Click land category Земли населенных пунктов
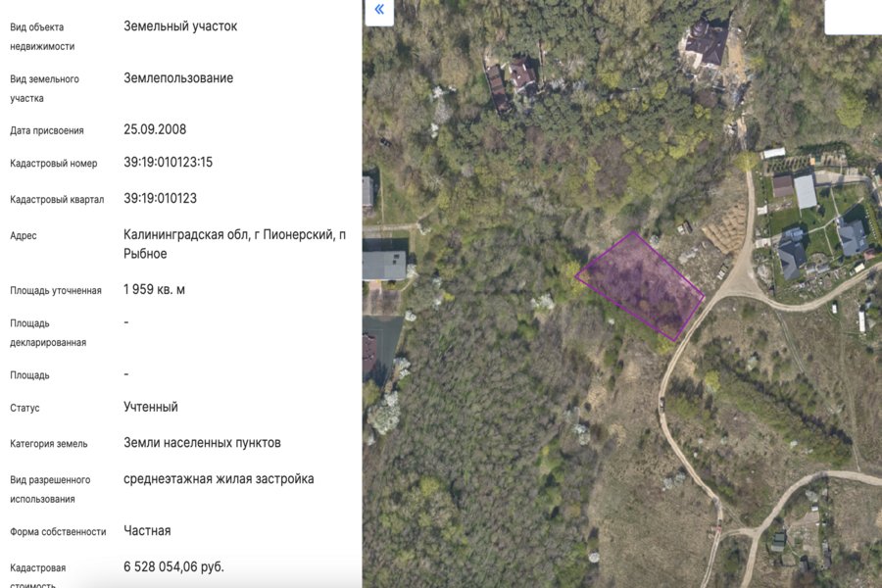The image size is (882, 588). click(x=202, y=443)
